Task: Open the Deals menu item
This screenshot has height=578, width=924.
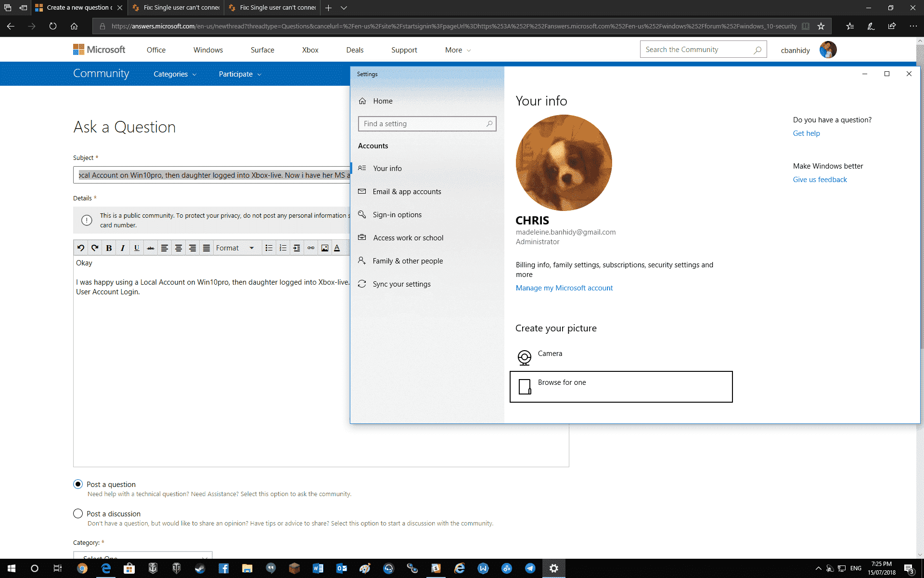Action: tap(355, 50)
